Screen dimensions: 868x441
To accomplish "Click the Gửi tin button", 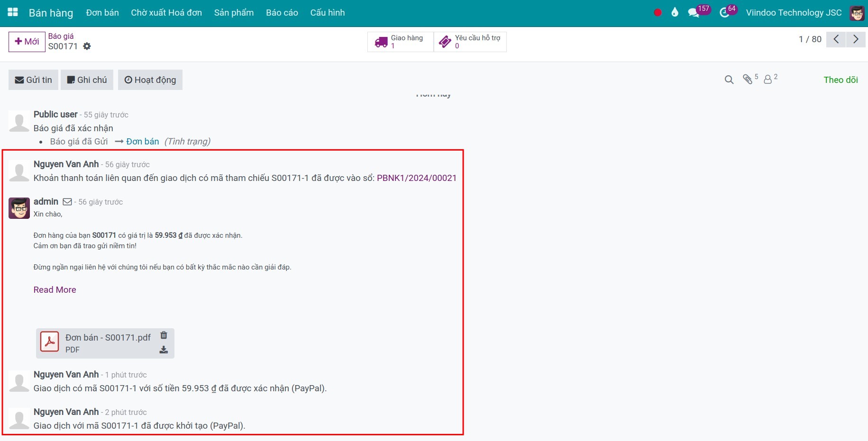I will click(x=33, y=80).
